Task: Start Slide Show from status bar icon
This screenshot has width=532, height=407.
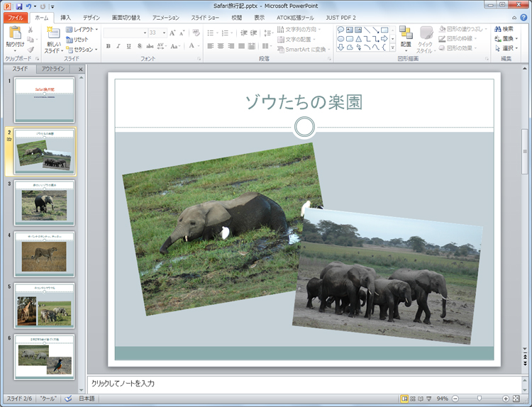Action: pos(429,399)
